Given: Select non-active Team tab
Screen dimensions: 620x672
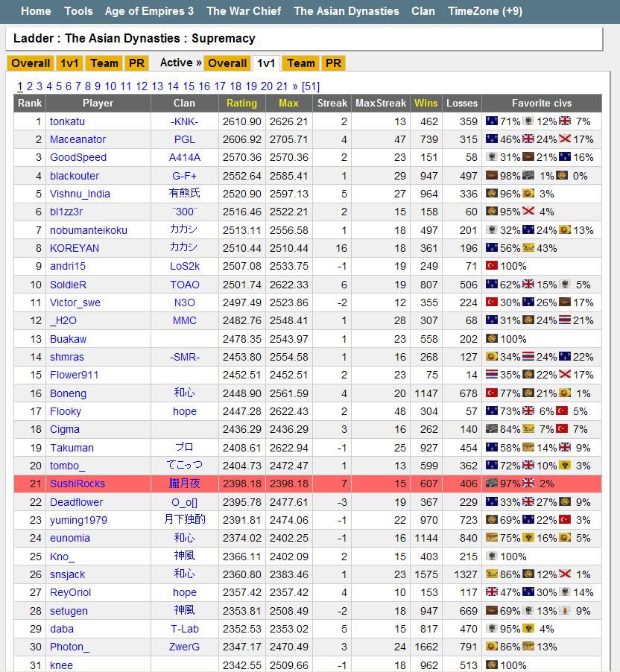Looking at the screenshot, I should (104, 63).
